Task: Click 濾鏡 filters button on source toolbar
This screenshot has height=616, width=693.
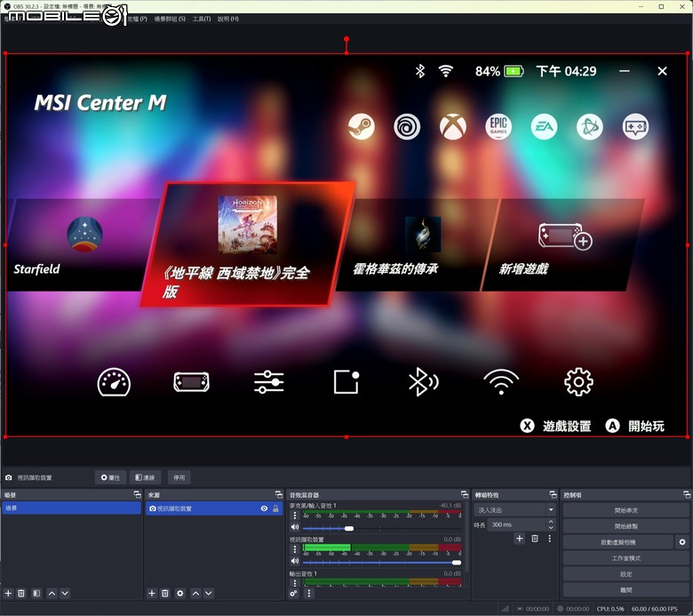Action: click(x=145, y=477)
